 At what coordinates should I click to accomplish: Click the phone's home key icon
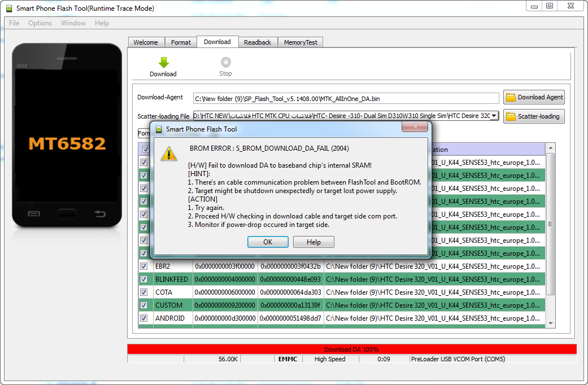coord(67,214)
